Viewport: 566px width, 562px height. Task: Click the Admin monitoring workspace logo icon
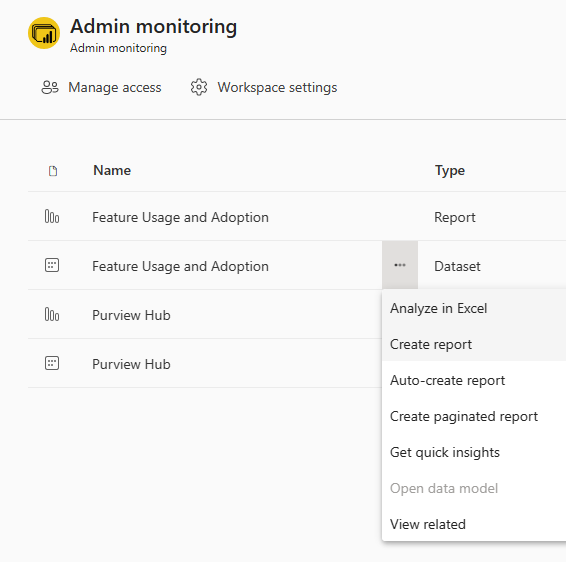click(x=44, y=33)
